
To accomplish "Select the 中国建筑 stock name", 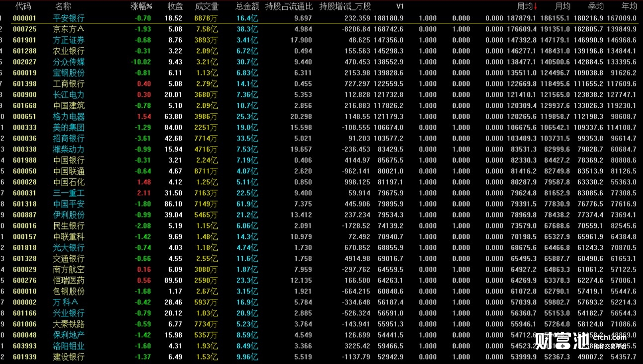I will [69, 106].
